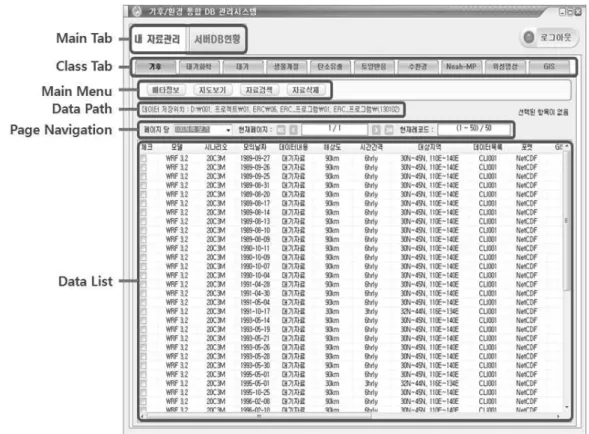Click the WRF 3.2 cell in the 1990-10-09 row

pyautogui.click(x=177, y=257)
